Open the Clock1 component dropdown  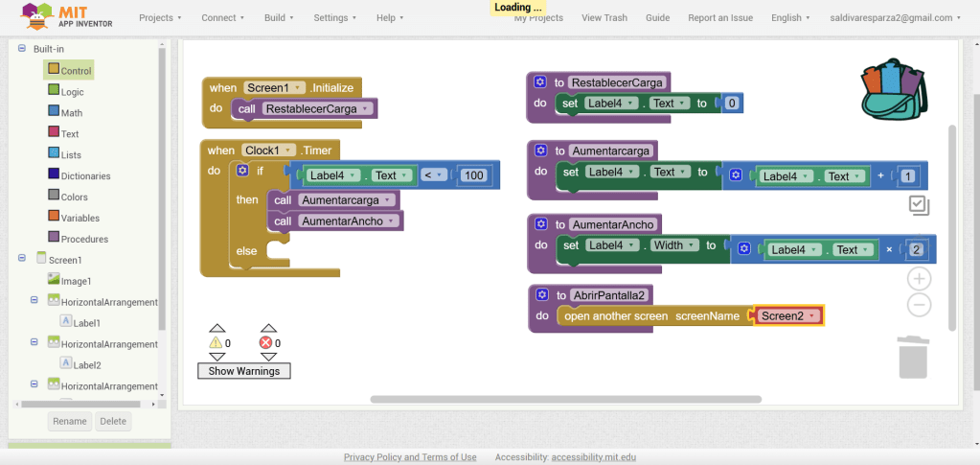(287, 151)
